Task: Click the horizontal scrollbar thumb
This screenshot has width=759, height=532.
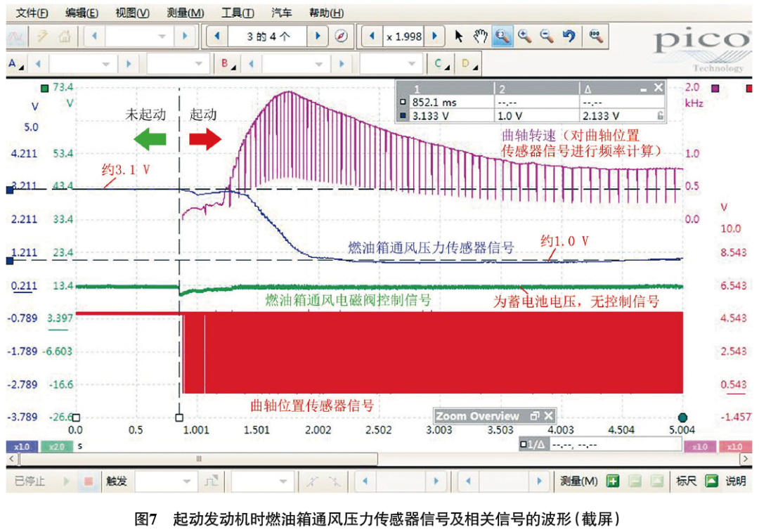Action: pyautogui.click(x=198, y=458)
